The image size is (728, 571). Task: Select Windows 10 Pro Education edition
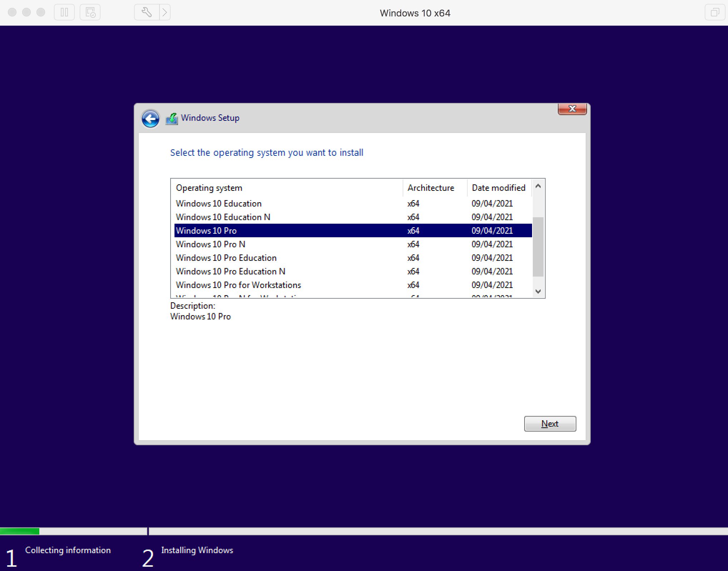point(353,258)
